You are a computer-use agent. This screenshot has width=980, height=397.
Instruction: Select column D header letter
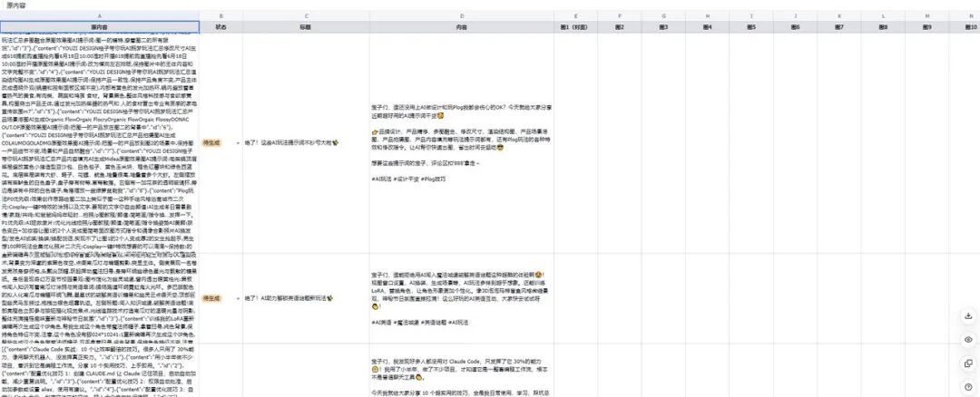click(x=461, y=15)
